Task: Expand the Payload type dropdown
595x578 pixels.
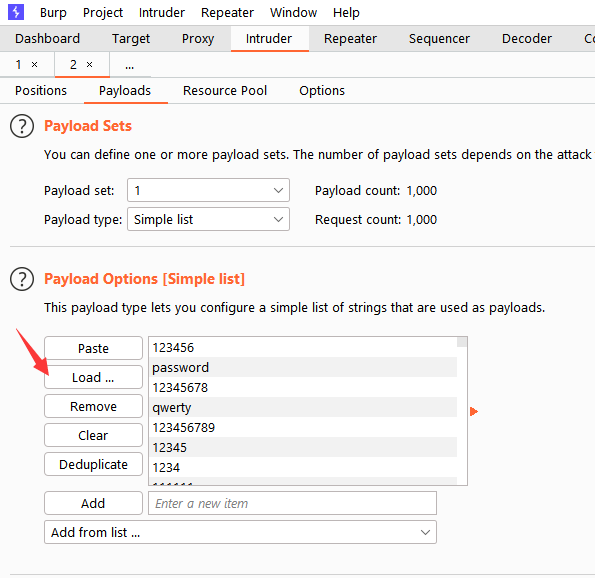Action: tap(208, 219)
